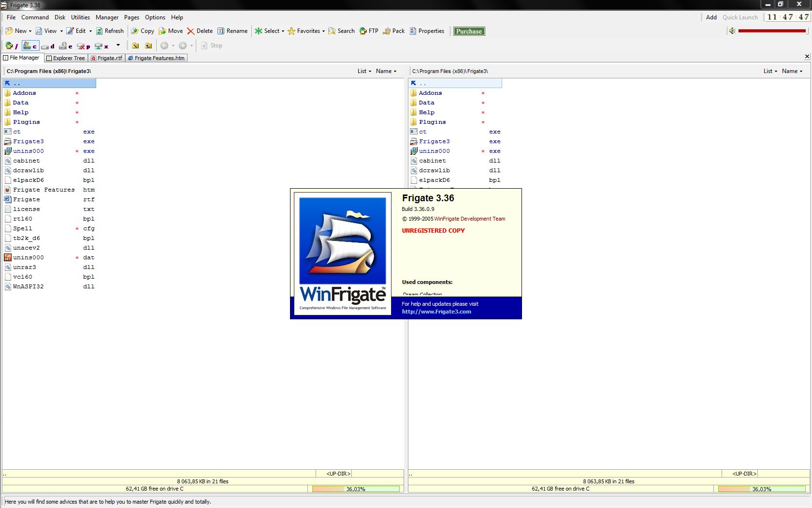Open the Search tool
The image size is (812, 508).
click(341, 31)
